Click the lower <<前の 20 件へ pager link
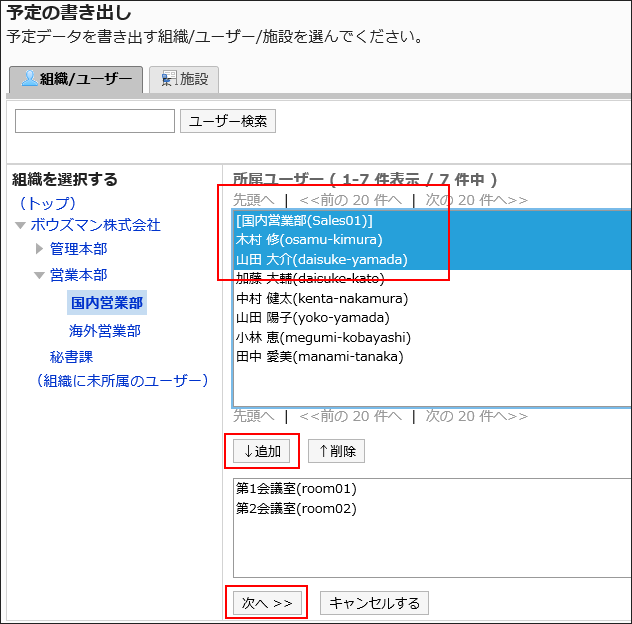This screenshot has width=632, height=624. (350, 416)
